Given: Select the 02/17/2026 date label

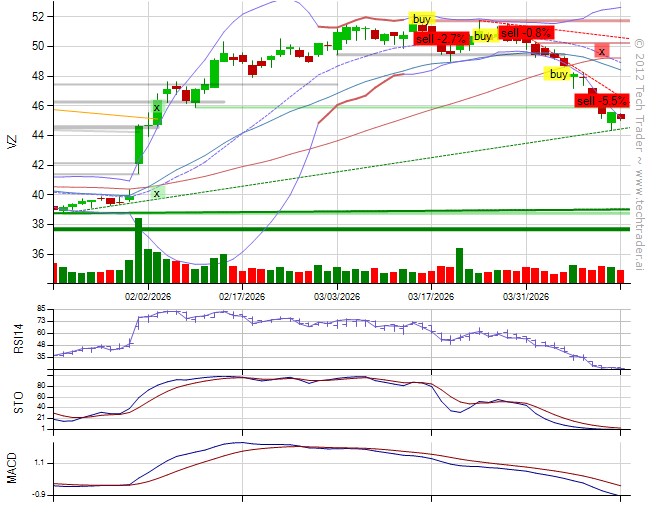Looking at the screenshot, I should click(242, 297).
